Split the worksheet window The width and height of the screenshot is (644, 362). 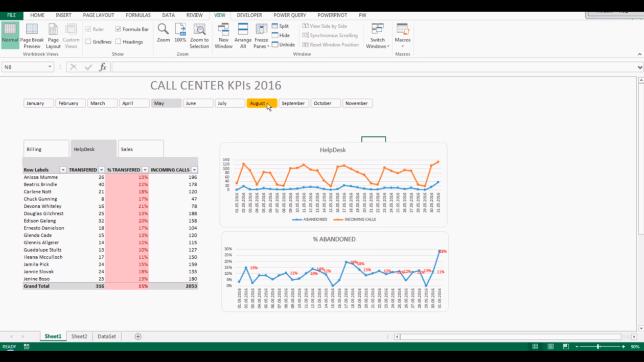(x=280, y=26)
